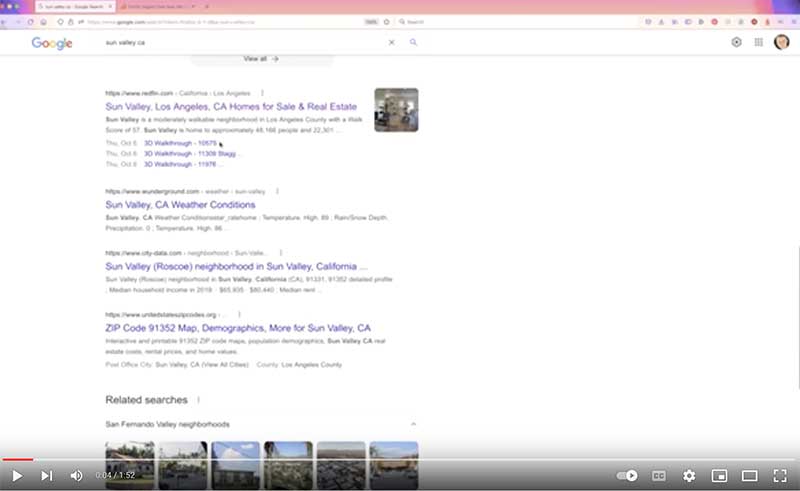Open 3D Walkthrough - 11976 link
800x491 pixels.
click(180, 164)
